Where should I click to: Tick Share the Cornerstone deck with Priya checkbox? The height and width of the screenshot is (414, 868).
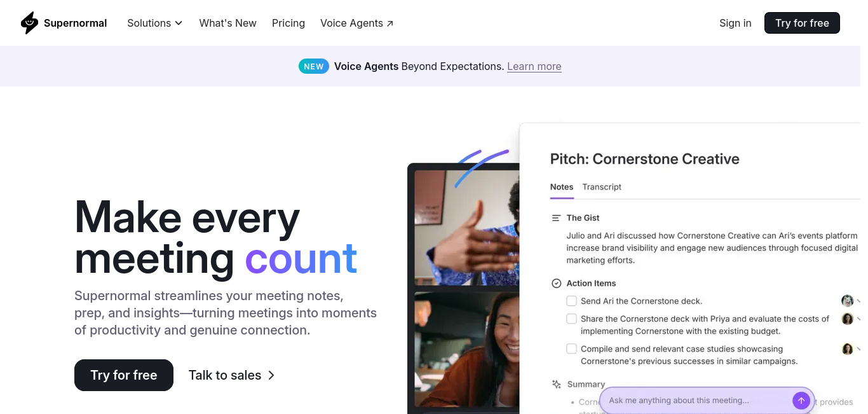[571, 319]
